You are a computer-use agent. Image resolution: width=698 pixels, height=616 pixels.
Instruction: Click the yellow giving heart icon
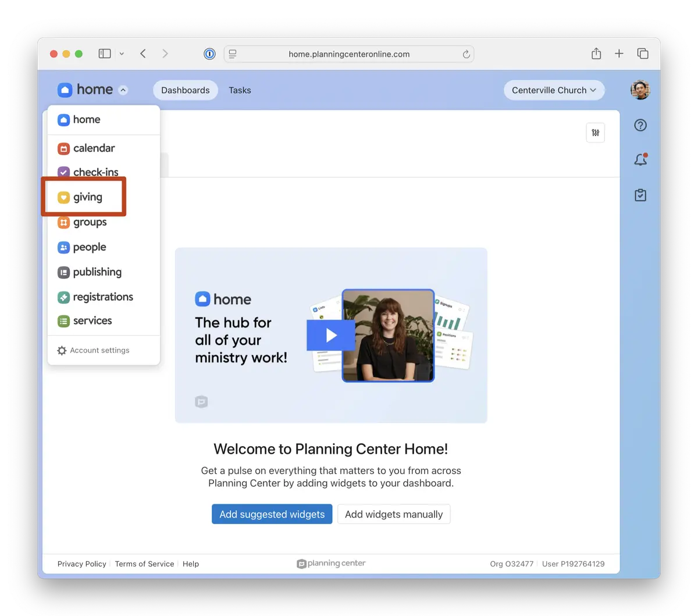point(64,198)
